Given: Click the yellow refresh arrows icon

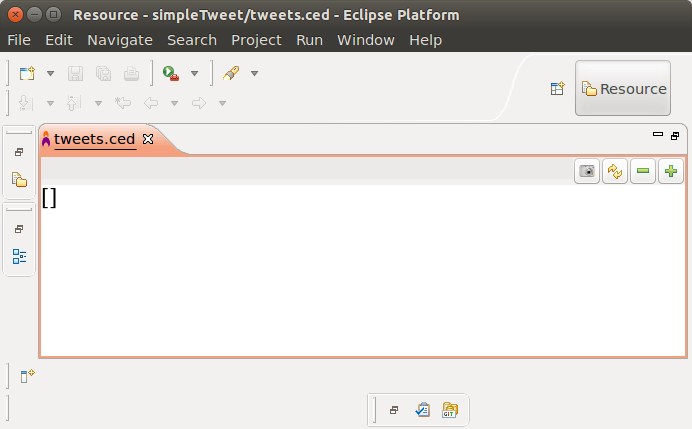Looking at the screenshot, I should [x=615, y=171].
